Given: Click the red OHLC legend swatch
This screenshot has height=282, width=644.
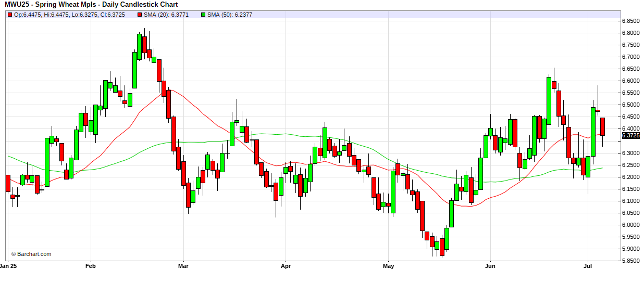Looking at the screenshot, I should point(10,15).
